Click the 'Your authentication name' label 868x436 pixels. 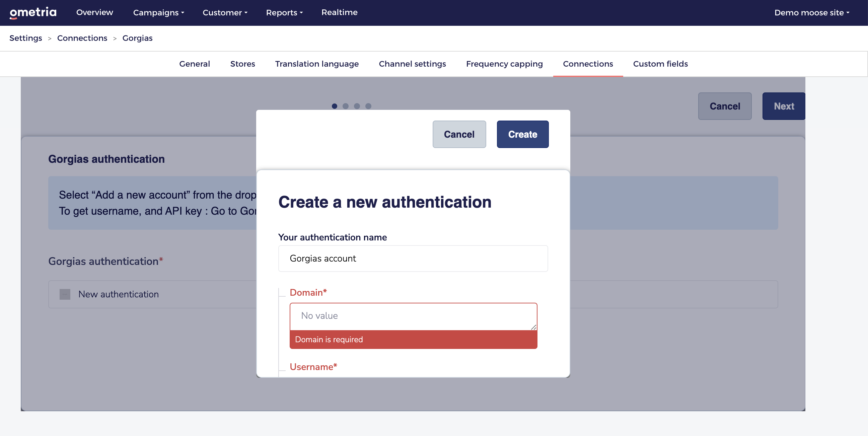(332, 237)
